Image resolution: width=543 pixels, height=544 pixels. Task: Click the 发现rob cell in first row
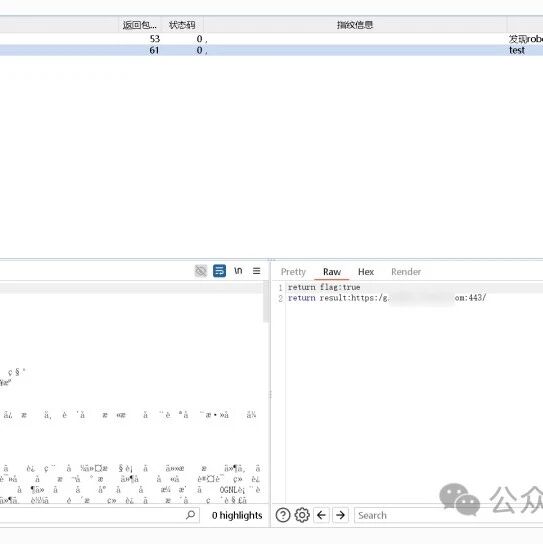(x=526, y=39)
